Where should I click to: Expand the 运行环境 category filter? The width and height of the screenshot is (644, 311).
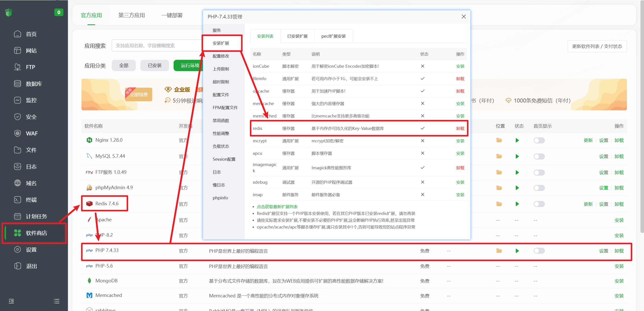pos(190,65)
